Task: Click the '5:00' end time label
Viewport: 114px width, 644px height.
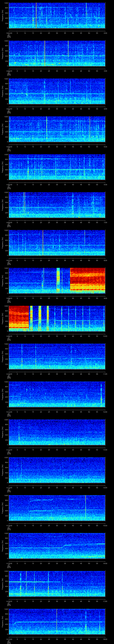Action: point(105,147)
